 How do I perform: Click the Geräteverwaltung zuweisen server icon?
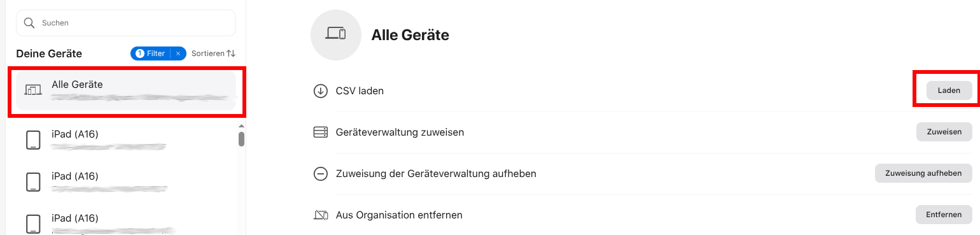pyautogui.click(x=320, y=132)
